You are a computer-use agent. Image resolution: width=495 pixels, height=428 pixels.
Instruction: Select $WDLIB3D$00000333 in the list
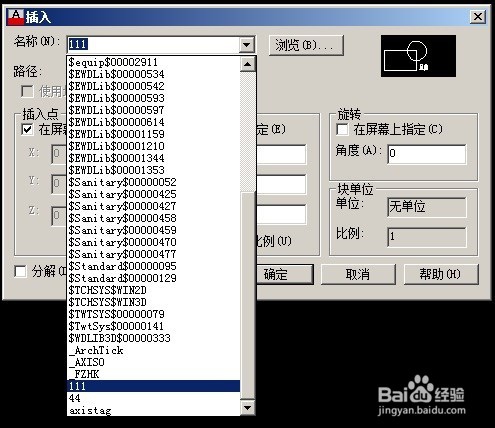pos(153,338)
